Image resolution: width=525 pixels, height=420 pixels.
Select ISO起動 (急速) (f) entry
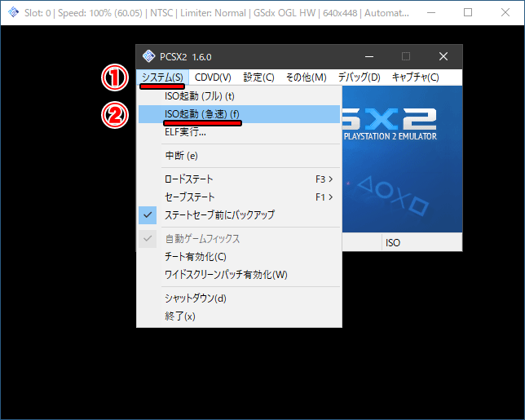point(239,114)
